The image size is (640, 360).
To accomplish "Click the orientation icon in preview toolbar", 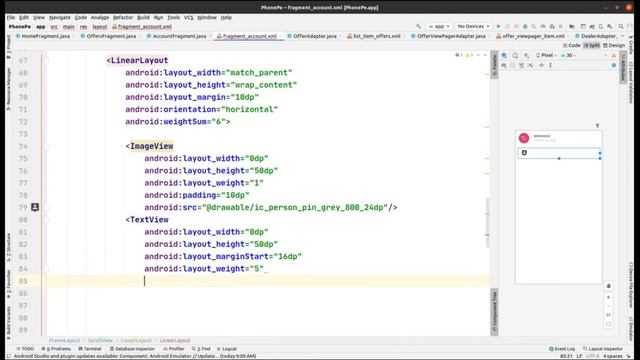I will click(x=527, y=56).
